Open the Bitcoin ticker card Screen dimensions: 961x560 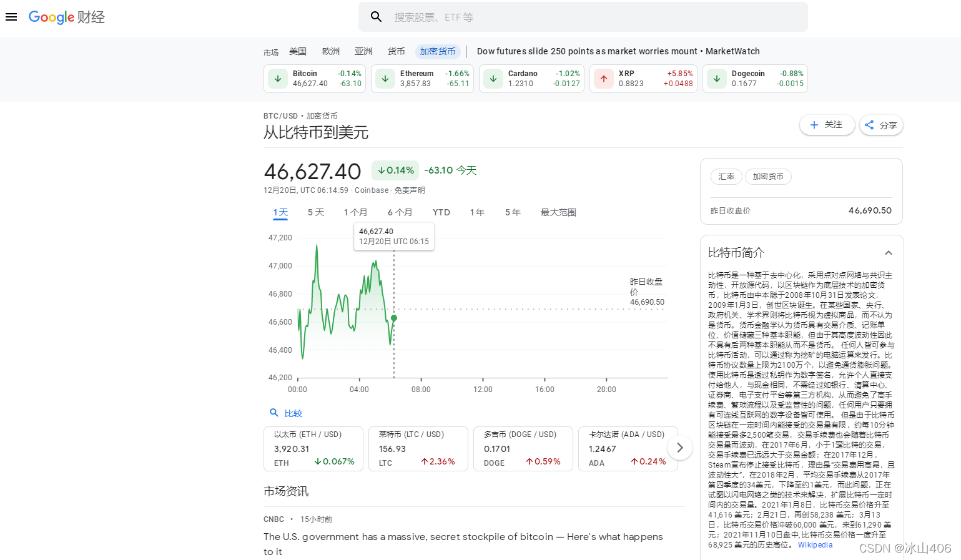(315, 79)
